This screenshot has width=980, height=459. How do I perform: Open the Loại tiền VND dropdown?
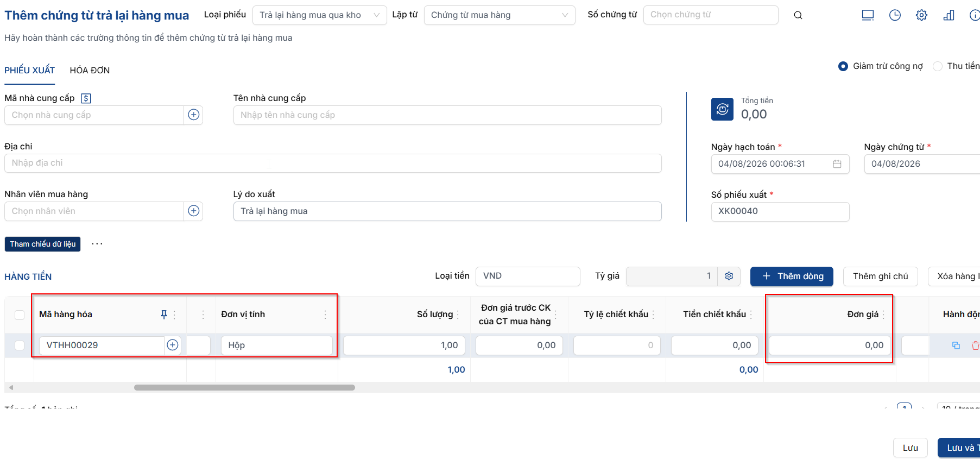coord(528,276)
